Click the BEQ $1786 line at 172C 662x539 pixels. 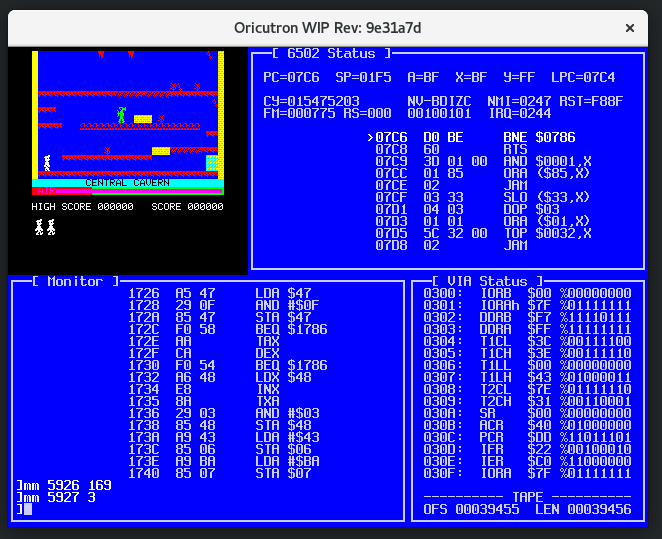[x=228, y=329]
